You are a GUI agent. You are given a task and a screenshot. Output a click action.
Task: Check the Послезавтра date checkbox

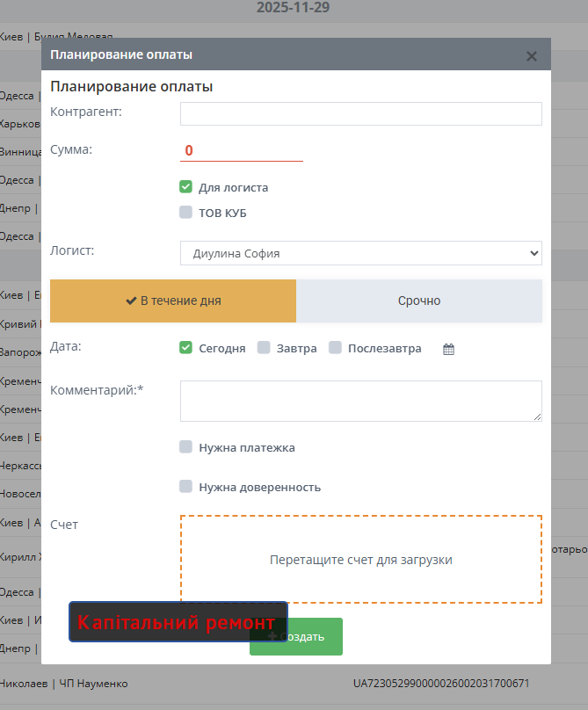pyautogui.click(x=335, y=347)
